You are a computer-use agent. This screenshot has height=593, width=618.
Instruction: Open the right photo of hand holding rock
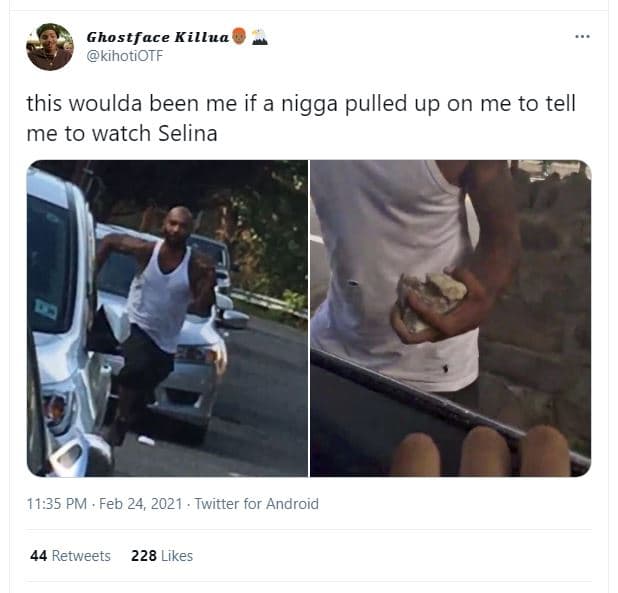pyautogui.click(x=450, y=318)
